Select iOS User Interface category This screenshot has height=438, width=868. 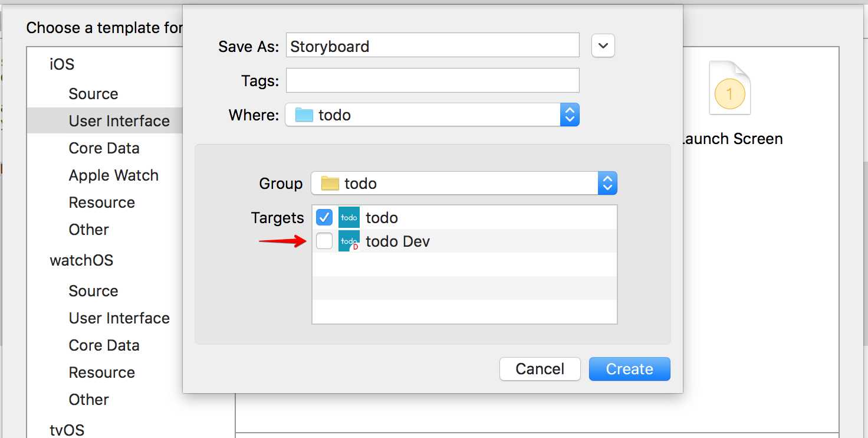pyautogui.click(x=119, y=121)
